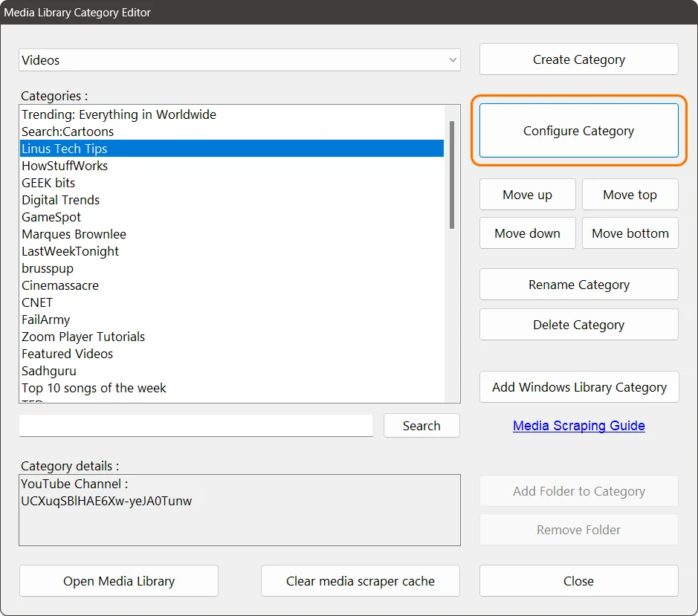The image size is (698, 616).
Task: Click the Search button
Action: tap(421, 426)
